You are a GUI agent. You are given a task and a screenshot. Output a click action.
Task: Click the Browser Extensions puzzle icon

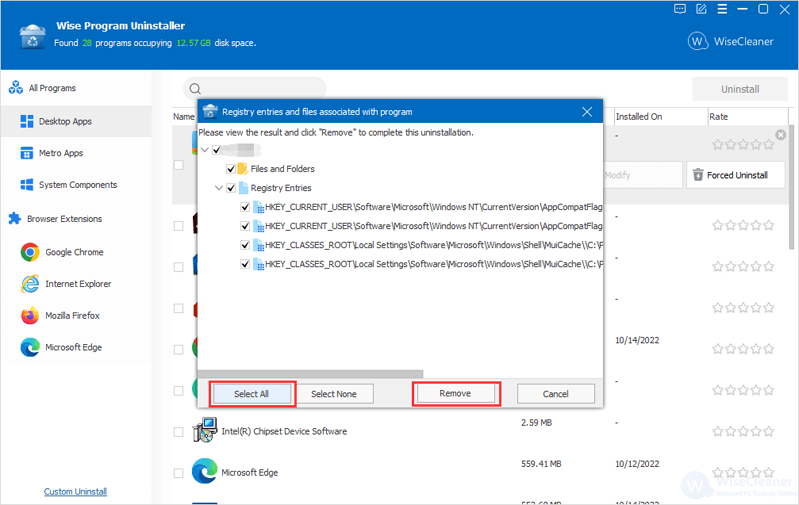(15, 219)
